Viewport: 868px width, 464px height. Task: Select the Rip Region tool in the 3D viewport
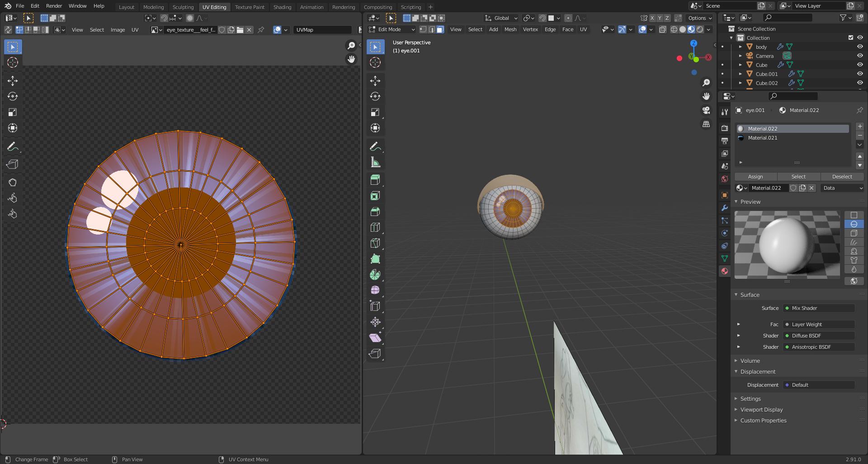coord(375,354)
